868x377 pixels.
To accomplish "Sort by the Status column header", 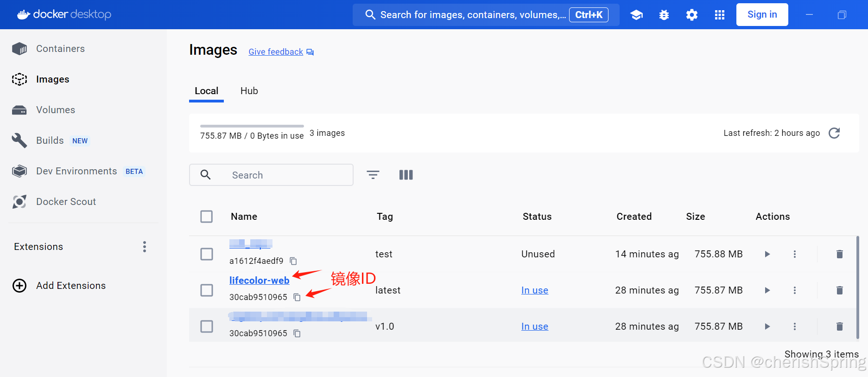I will 537,217.
